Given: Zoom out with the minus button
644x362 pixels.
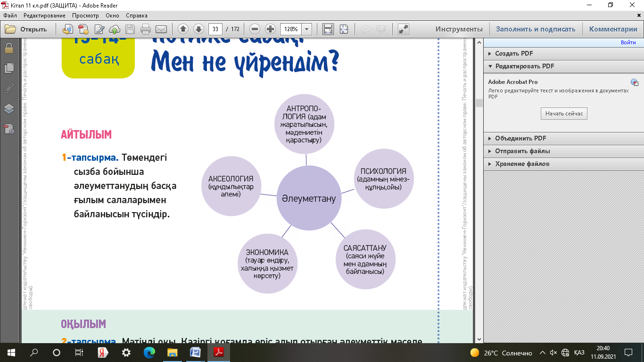Looking at the screenshot, I should (255, 29).
